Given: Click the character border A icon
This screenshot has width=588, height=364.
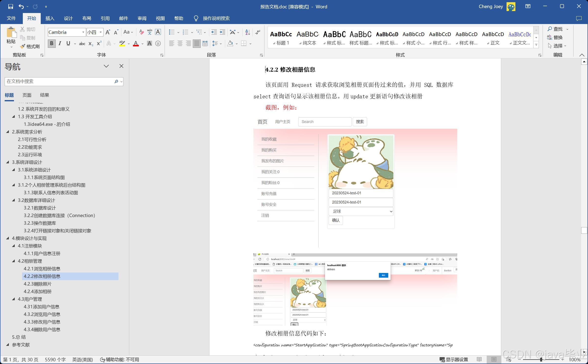Looking at the screenshot, I should point(158,32).
